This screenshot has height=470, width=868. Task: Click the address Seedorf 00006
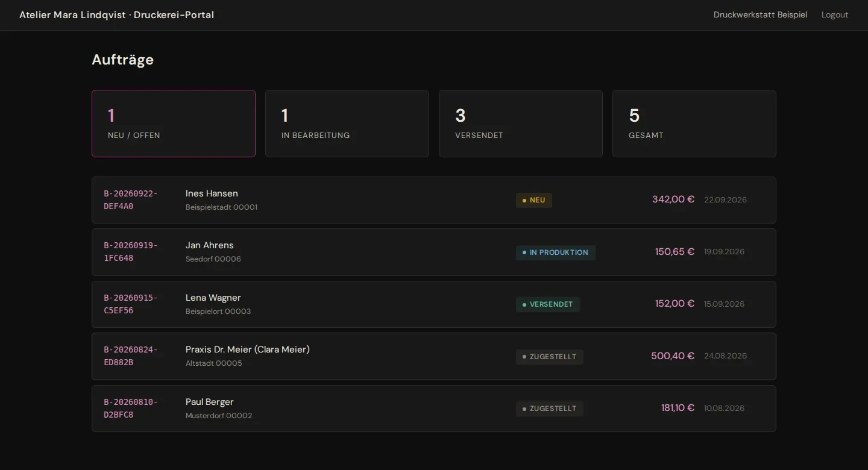(213, 259)
